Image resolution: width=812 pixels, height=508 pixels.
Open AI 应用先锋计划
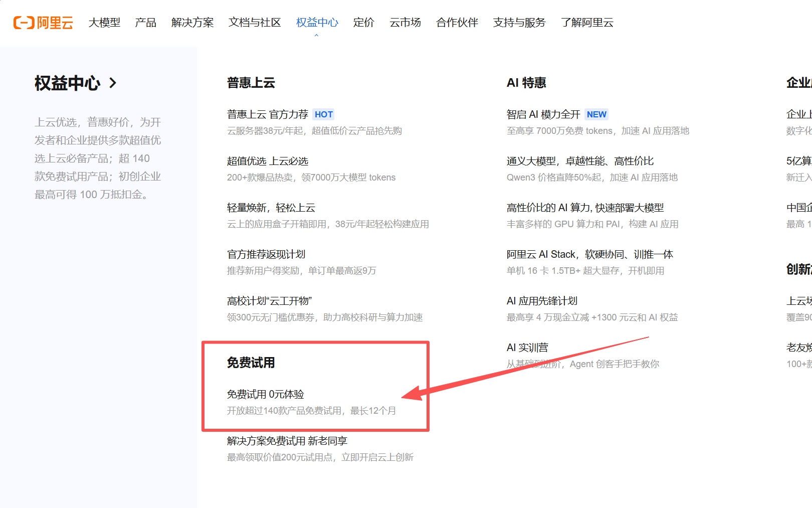(x=542, y=301)
